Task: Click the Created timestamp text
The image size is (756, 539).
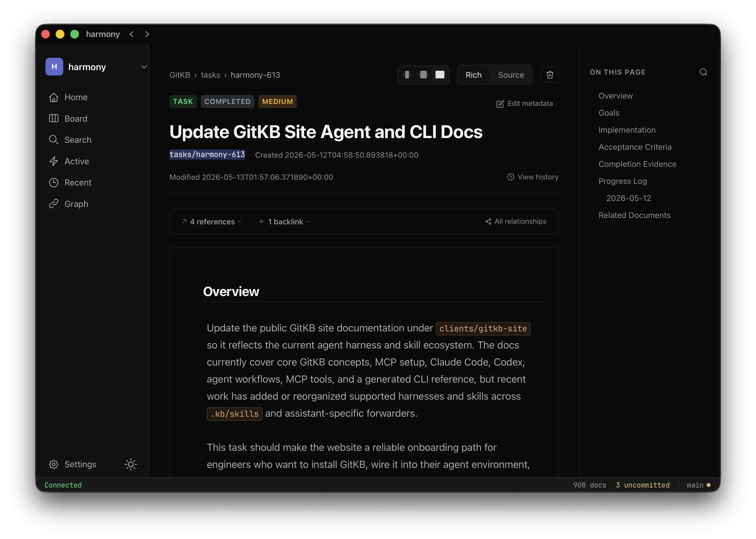Action: point(337,155)
